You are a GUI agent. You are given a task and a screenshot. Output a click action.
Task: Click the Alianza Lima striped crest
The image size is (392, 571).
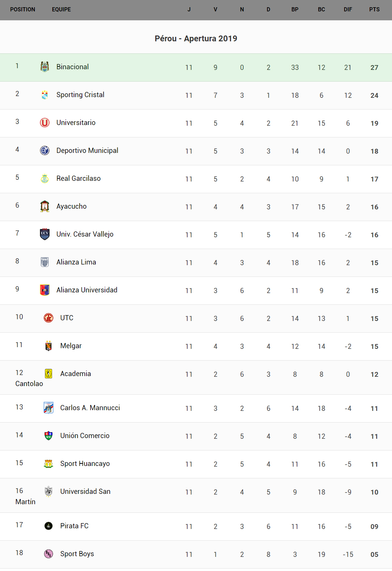pyautogui.click(x=45, y=262)
